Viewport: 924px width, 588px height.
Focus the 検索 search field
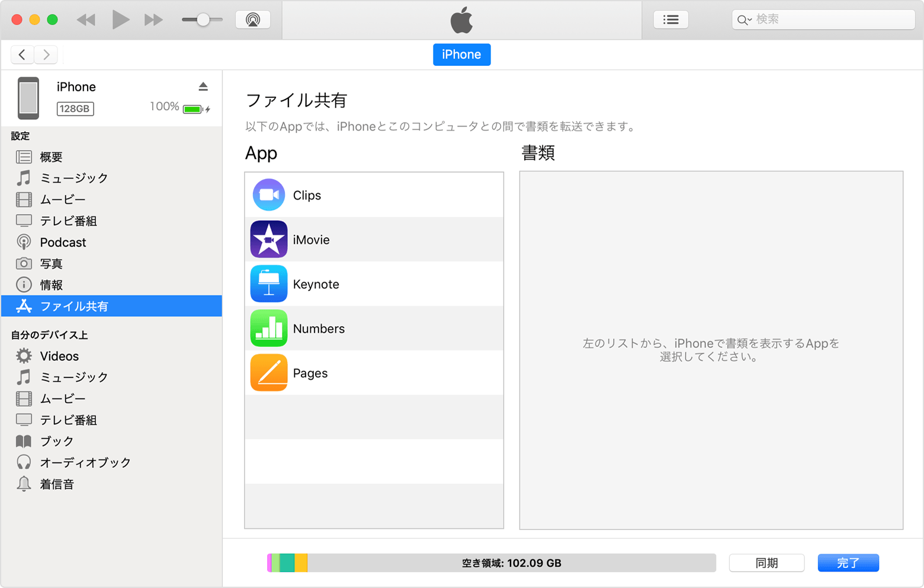coord(823,20)
